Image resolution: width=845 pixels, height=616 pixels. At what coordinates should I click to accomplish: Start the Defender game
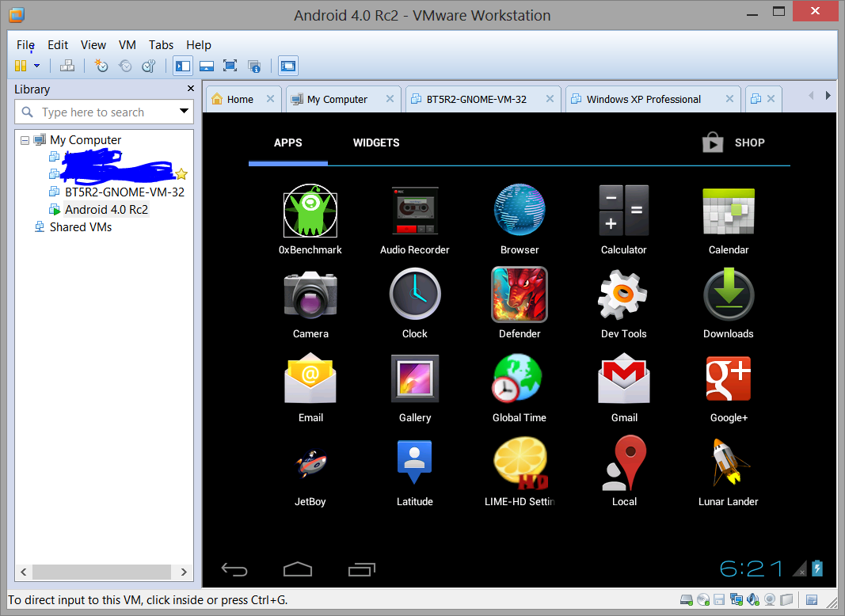point(519,294)
